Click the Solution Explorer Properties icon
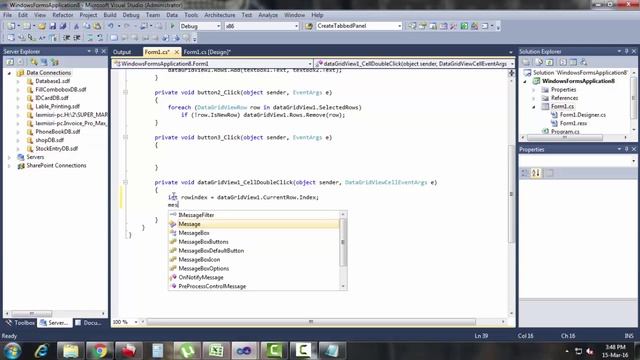The width and height of the screenshot is (640, 360). pyautogui.click(x=526, y=62)
